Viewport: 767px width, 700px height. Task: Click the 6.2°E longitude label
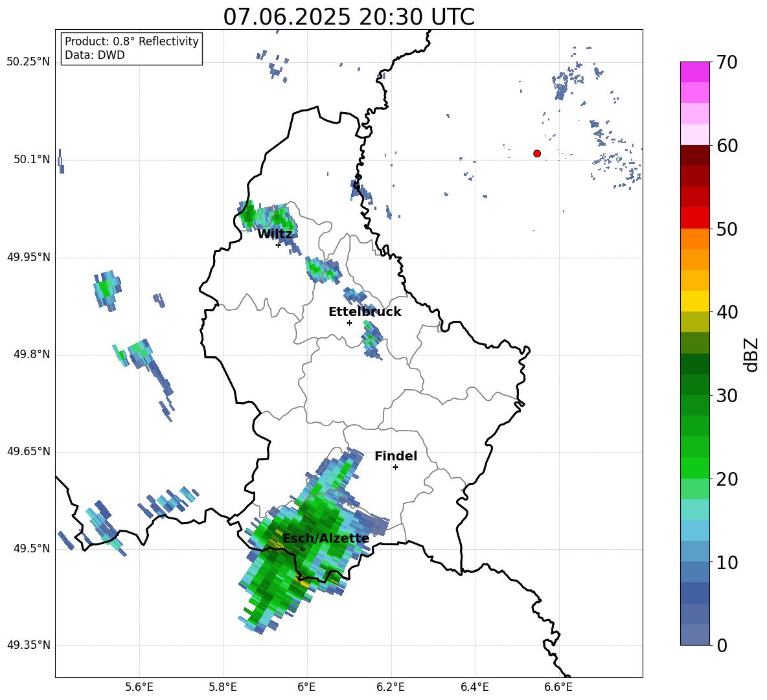click(391, 687)
